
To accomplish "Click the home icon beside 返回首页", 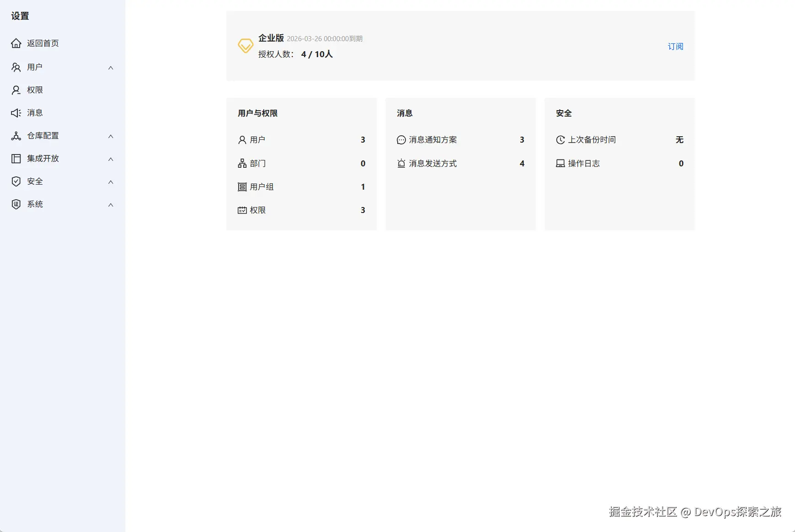I will point(16,43).
